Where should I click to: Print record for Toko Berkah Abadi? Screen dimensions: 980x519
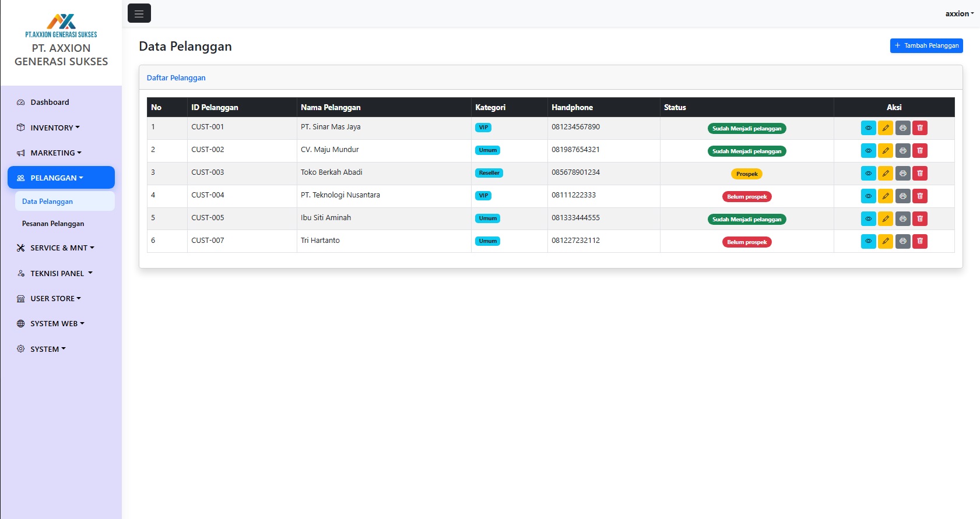point(902,174)
